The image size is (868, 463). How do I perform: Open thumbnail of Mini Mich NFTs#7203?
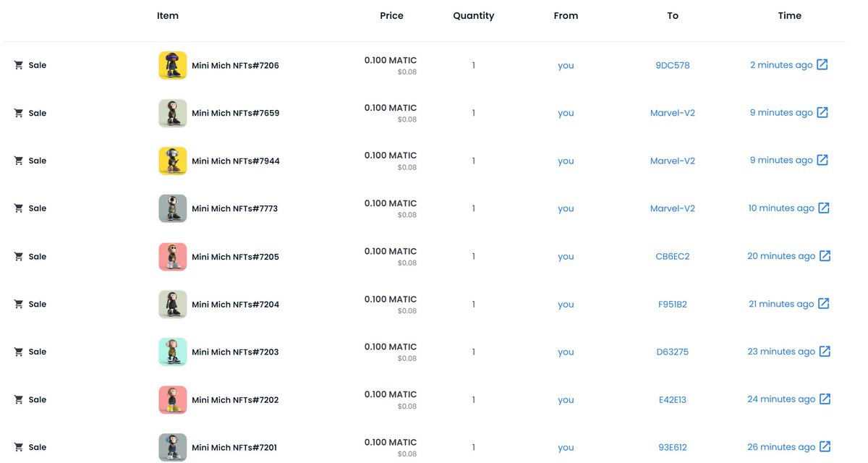[173, 352]
